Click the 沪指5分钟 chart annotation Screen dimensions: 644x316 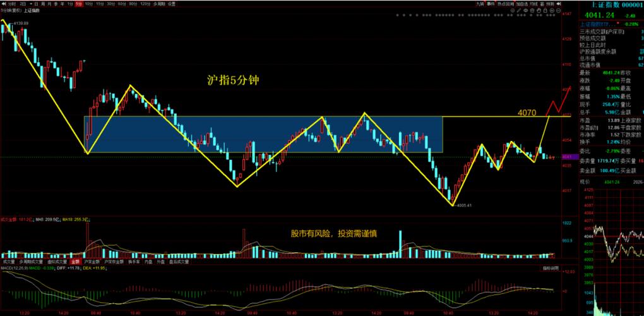click(232, 80)
